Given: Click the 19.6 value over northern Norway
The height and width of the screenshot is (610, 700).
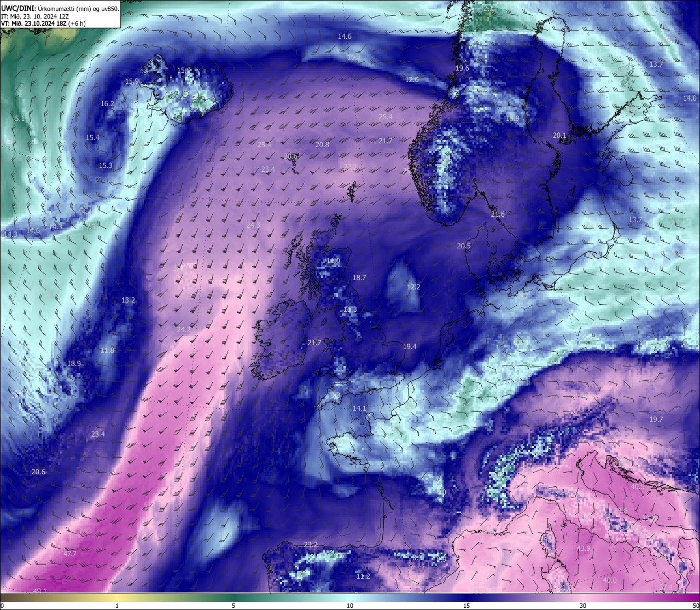Looking at the screenshot, I should pyautogui.click(x=462, y=68).
